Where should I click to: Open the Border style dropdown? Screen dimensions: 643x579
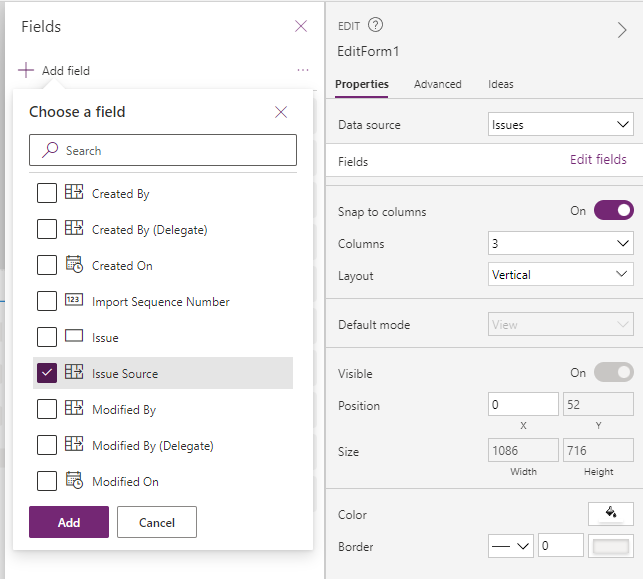pos(511,546)
